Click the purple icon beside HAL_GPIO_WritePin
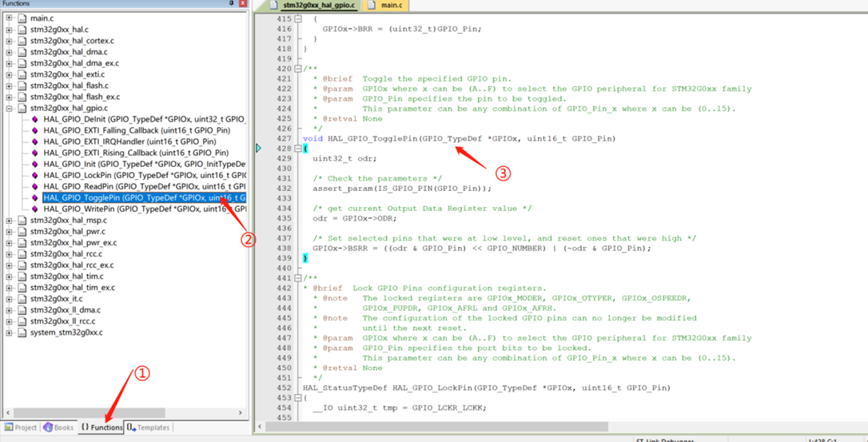This screenshot has height=442, width=868. point(35,209)
